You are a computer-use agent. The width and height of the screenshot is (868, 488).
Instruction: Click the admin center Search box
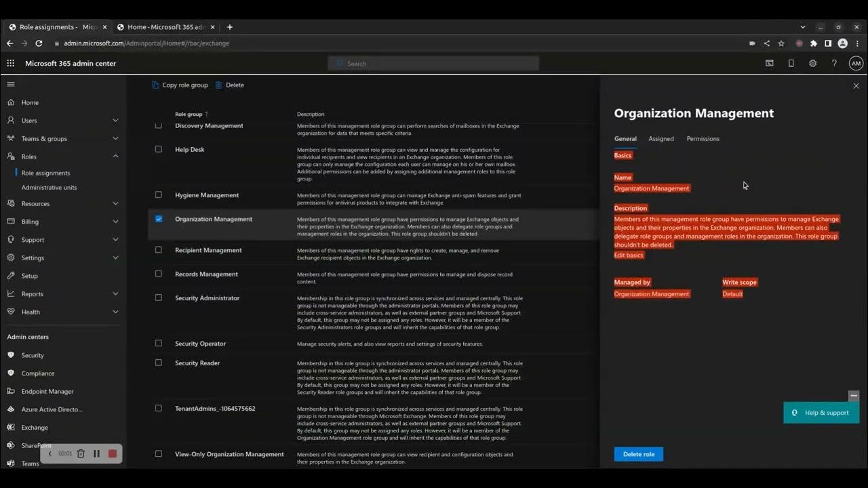[434, 63]
